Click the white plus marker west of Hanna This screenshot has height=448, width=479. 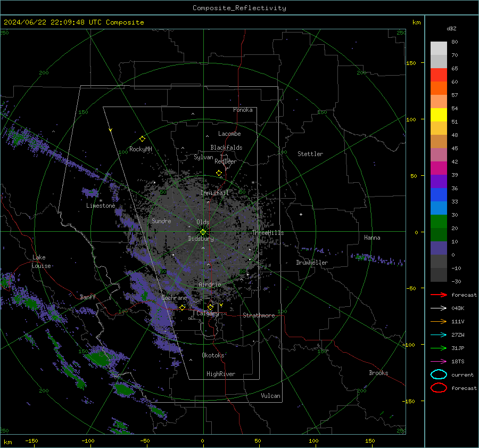tap(301, 214)
